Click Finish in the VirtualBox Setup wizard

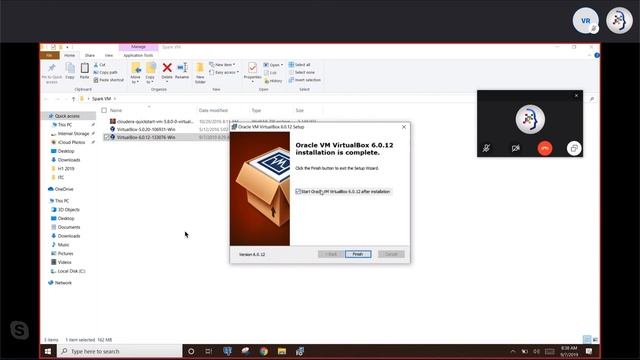click(358, 254)
